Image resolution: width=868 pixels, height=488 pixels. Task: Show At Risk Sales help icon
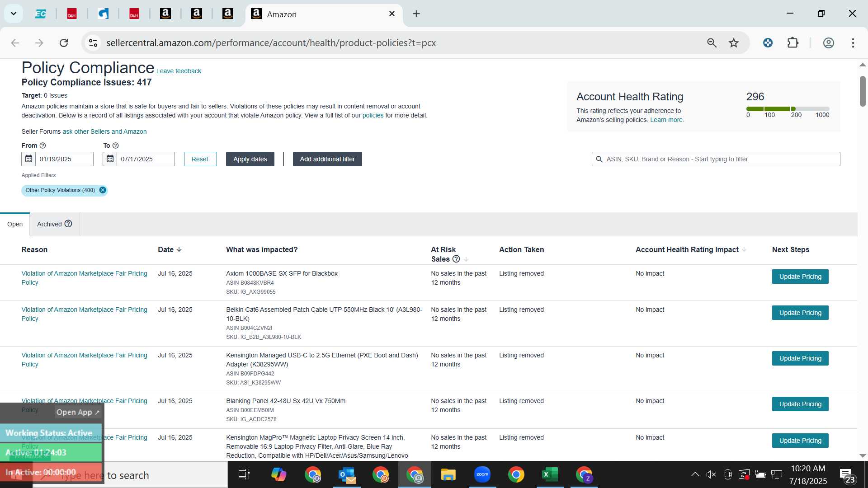tap(456, 259)
